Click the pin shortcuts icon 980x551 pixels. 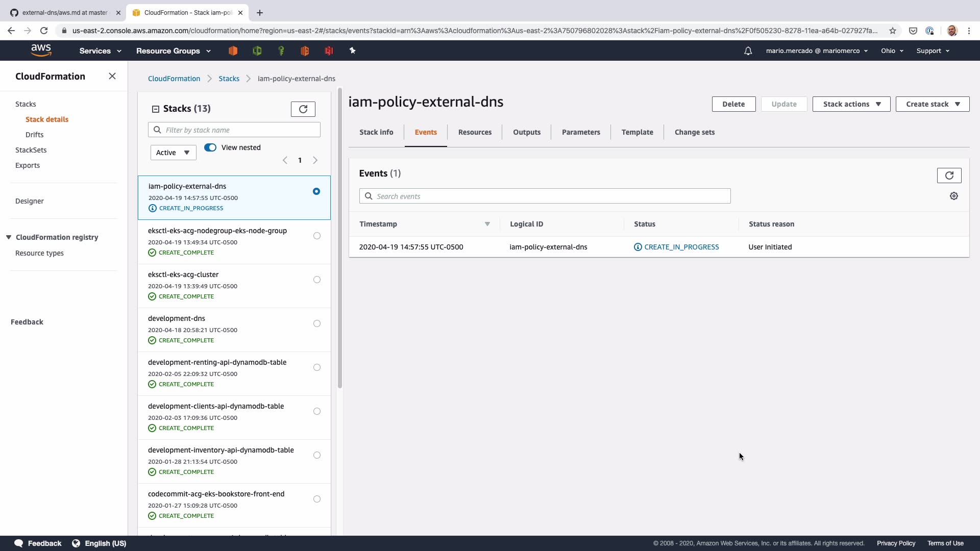pos(352,51)
